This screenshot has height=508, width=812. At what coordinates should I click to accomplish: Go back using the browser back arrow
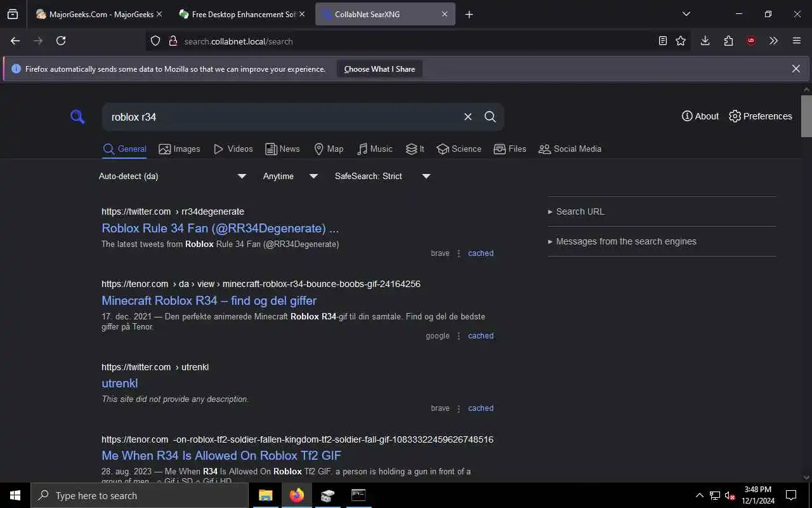click(x=15, y=41)
